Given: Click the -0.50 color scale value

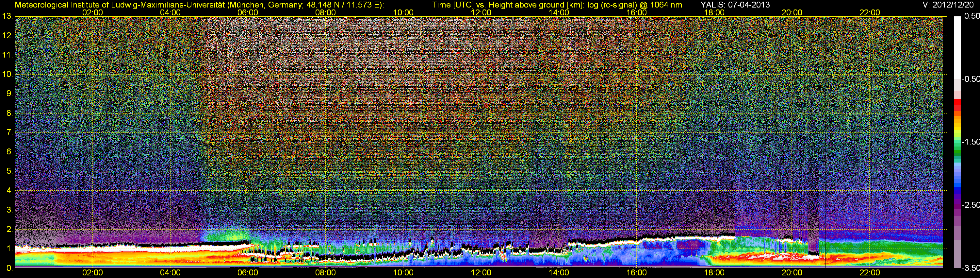Looking at the screenshot, I should click(971, 79).
